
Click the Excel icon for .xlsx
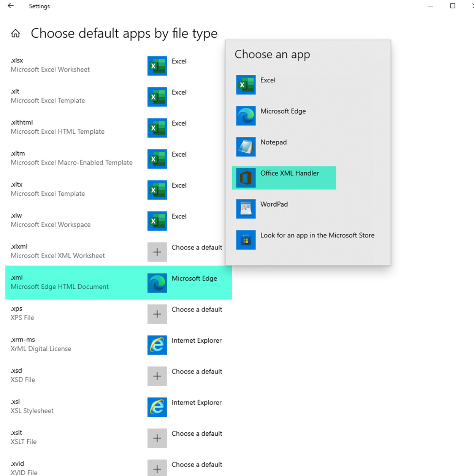coord(157,66)
